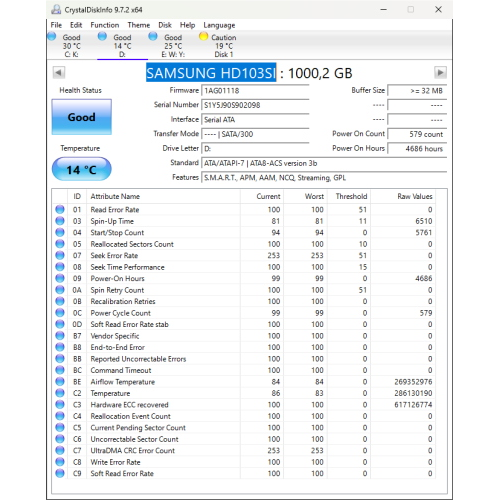Click status orb of Reallocated Sectors Count row
500x500 pixels.
60,244
